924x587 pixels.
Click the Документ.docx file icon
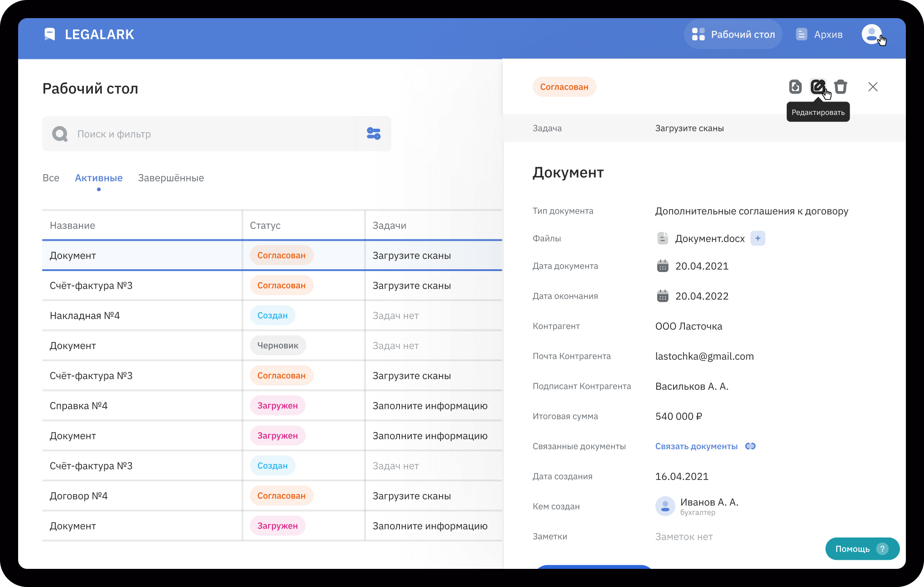click(x=663, y=238)
